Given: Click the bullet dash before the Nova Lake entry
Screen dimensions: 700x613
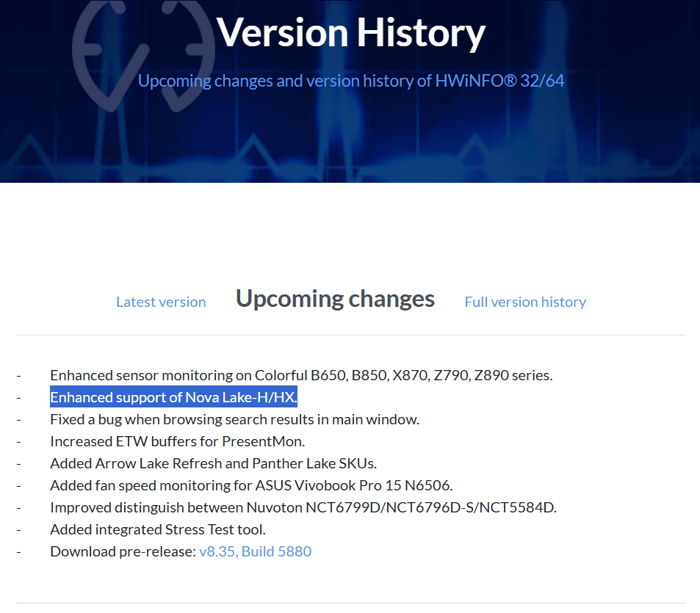Looking at the screenshot, I should tap(19, 397).
